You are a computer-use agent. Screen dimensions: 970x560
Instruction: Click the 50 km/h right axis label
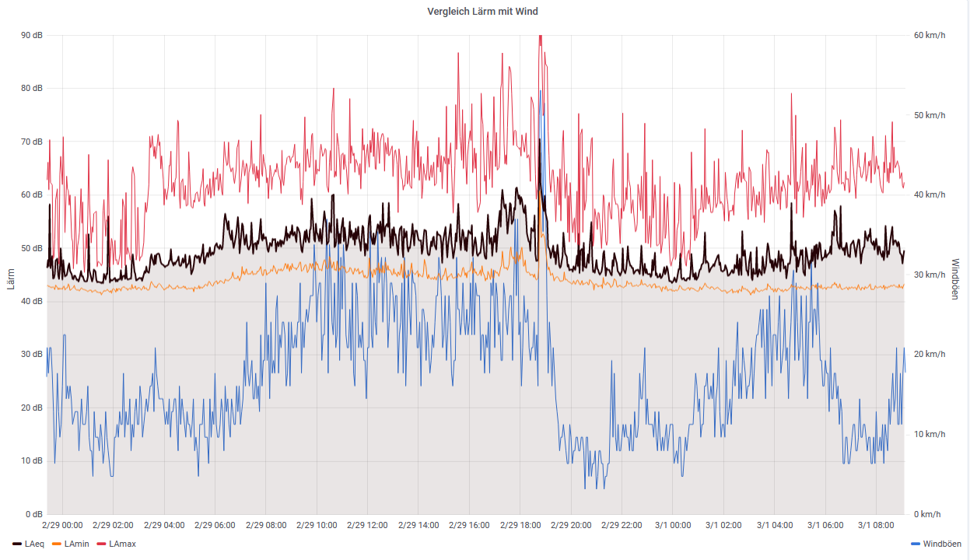click(929, 115)
